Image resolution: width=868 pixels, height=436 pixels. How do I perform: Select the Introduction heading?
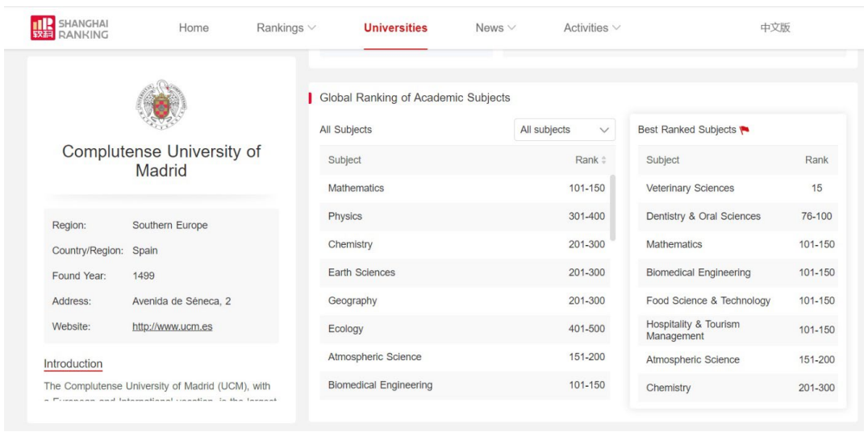pyautogui.click(x=73, y=363)
